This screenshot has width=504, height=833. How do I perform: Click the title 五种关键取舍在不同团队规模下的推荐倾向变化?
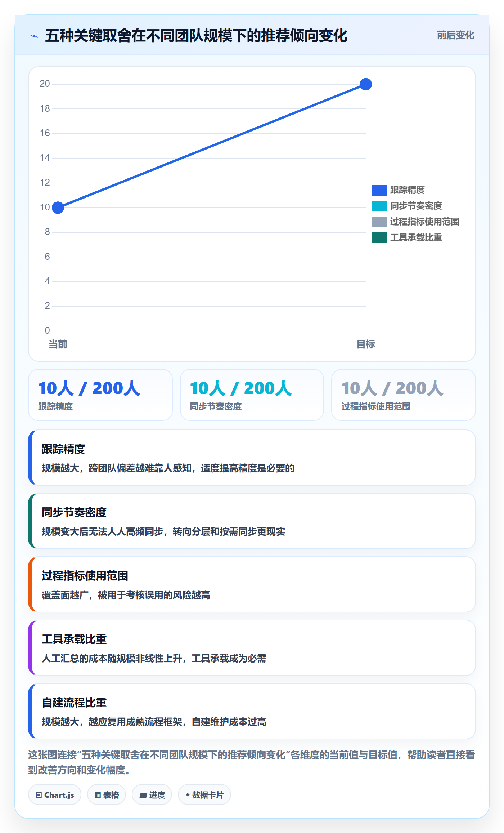pos(196,36)
